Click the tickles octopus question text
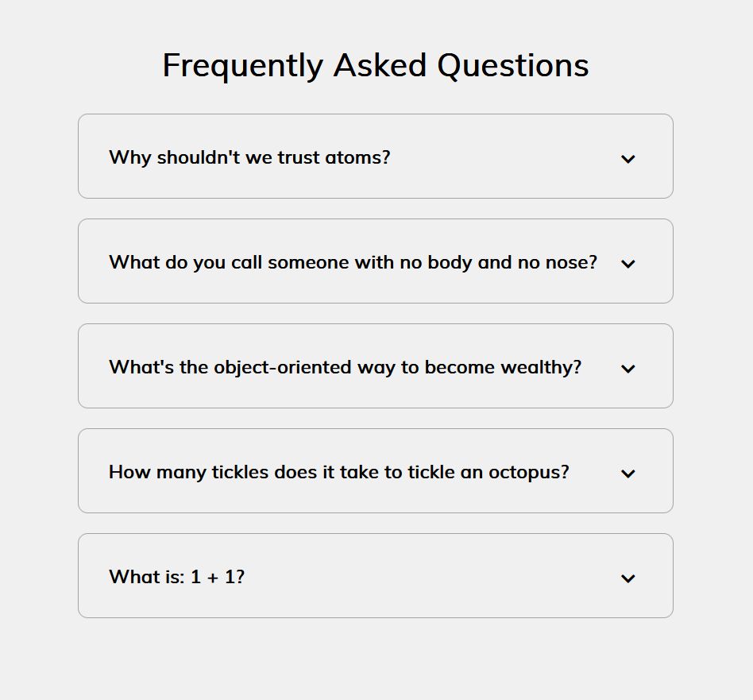Viewport: 753px width, 700px height. pos(338,472)
